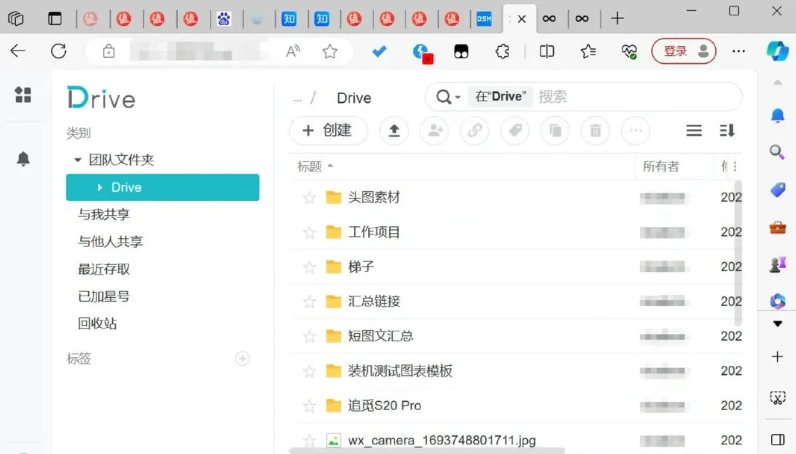The image size is (796, 454).
Task: Open Copilot icon in browser corner
Action: coord(777,51)
